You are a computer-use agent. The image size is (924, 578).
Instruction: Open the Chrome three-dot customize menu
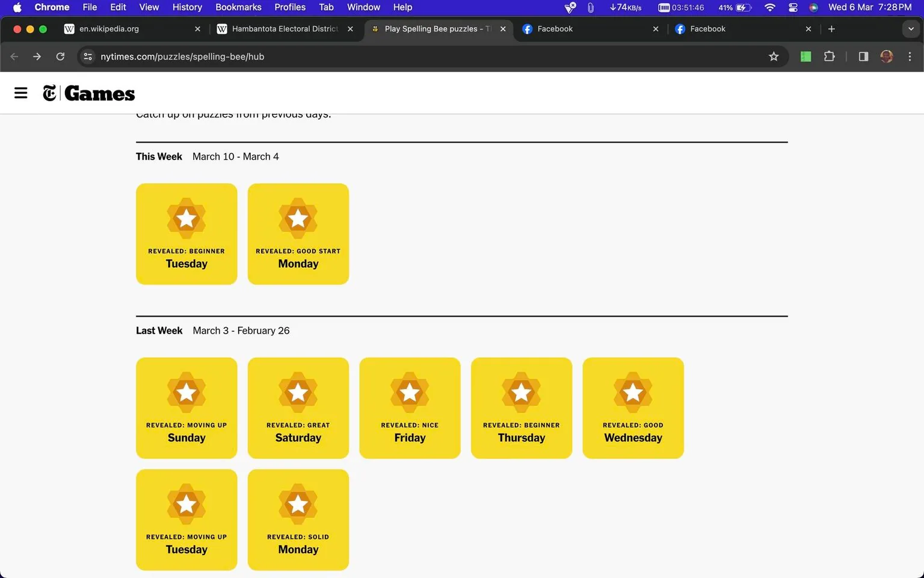click(910, 57)
